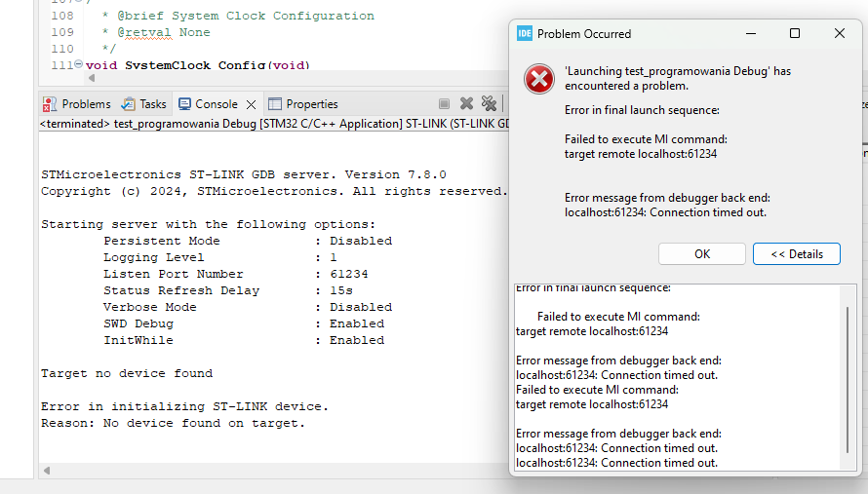Click the Problems tab icon
Screen dimensions: 868x494
(50, 104)
